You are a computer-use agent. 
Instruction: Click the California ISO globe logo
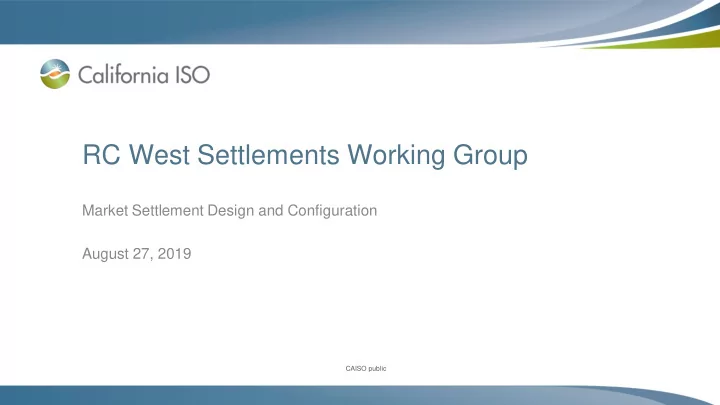coord(55,74)
